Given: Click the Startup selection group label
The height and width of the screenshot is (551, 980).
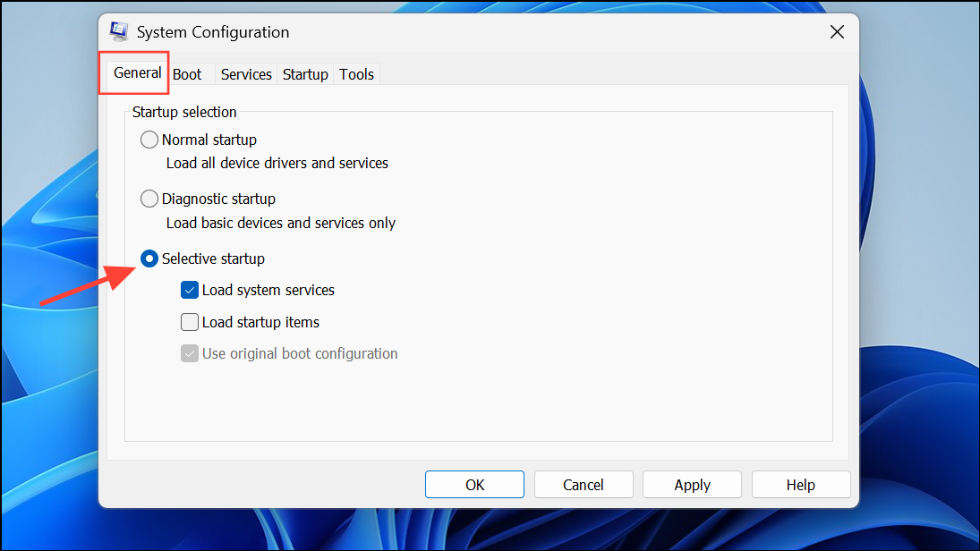Looking at the screenshot, I should [184, 112].
